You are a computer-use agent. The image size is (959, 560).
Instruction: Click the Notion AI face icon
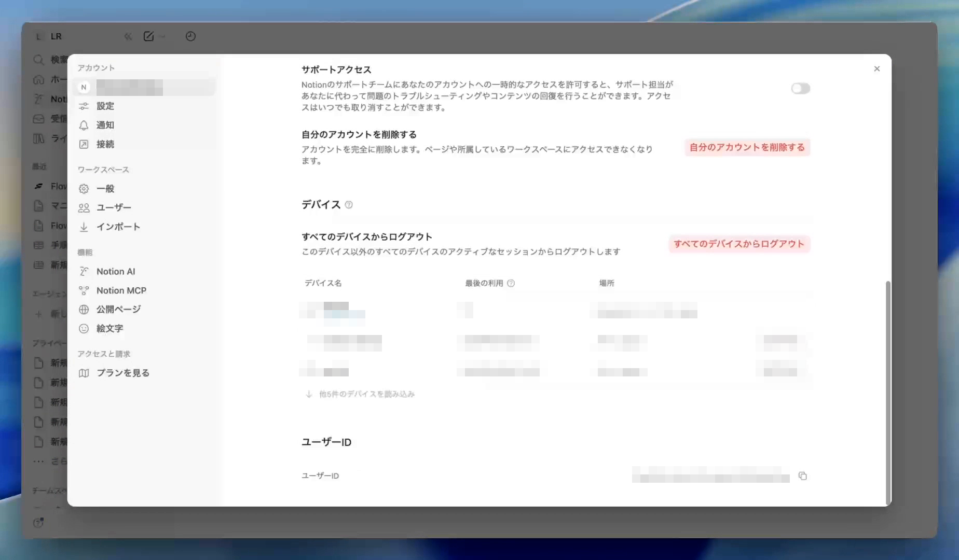pos(84,271)
